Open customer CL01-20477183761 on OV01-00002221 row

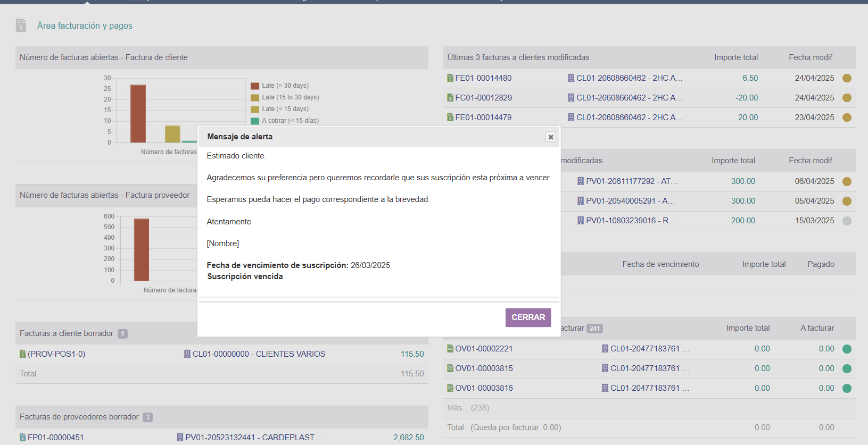click(x=645, y=349)
